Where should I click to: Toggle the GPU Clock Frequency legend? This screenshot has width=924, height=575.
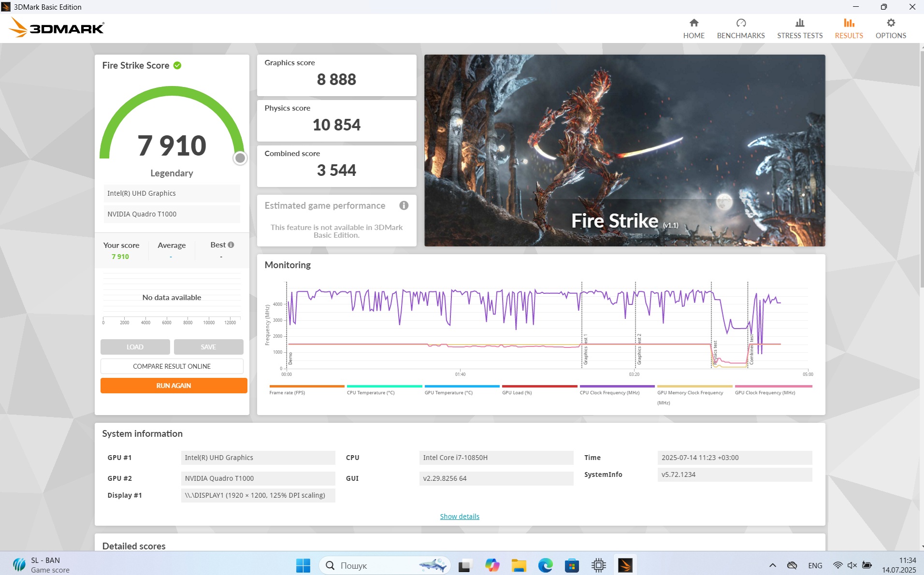(x=773, y=390)
